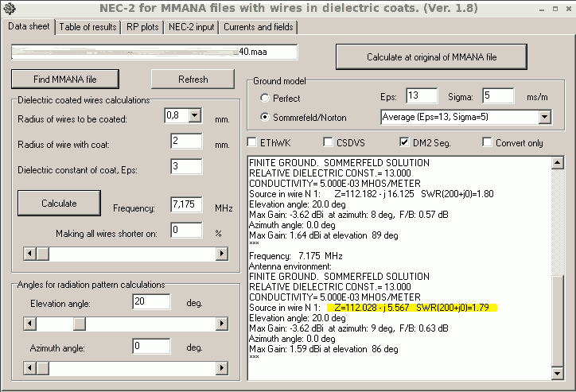Click the results pane scroll up arrow
Image resolution: width=576 pixels, height=392 pixels.
(x=558, y=162)
